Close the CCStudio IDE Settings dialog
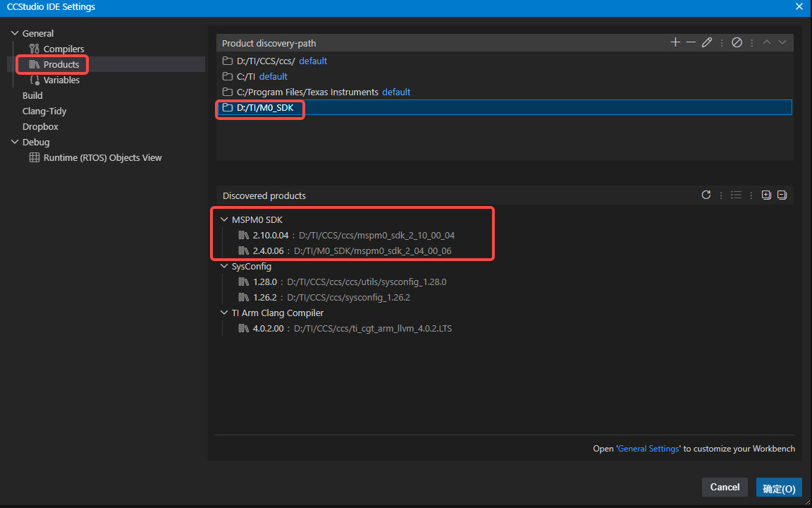The width and height of the screenshot is (812, 508). click(799, 7)
